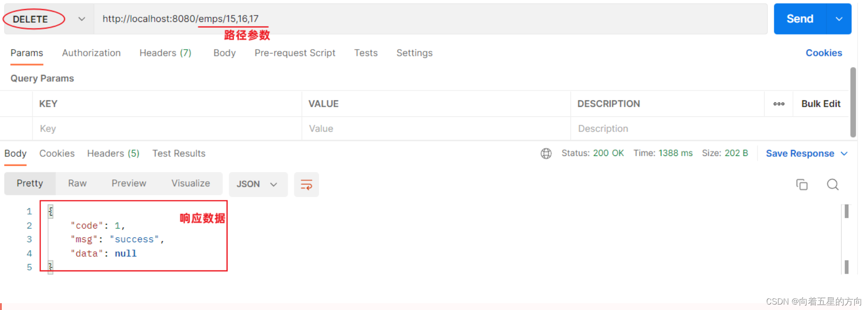
Task: Open the Cookies link
Action: [x=823, y=53]
